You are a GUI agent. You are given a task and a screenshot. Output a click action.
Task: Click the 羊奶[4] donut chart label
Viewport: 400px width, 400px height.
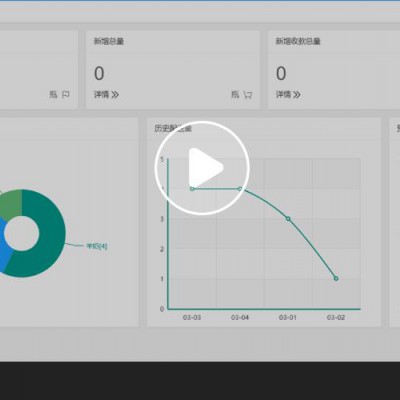click(97, 246)
